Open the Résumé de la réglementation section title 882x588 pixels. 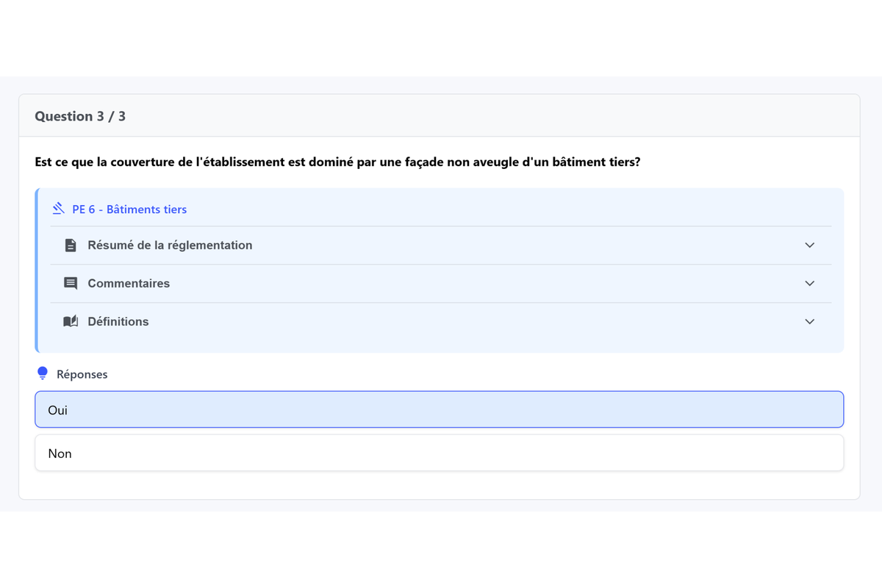(x=170, y=245)
